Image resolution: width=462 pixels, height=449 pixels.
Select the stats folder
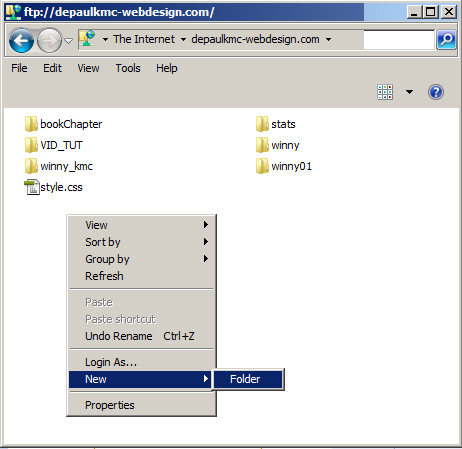tap(276, 124)
